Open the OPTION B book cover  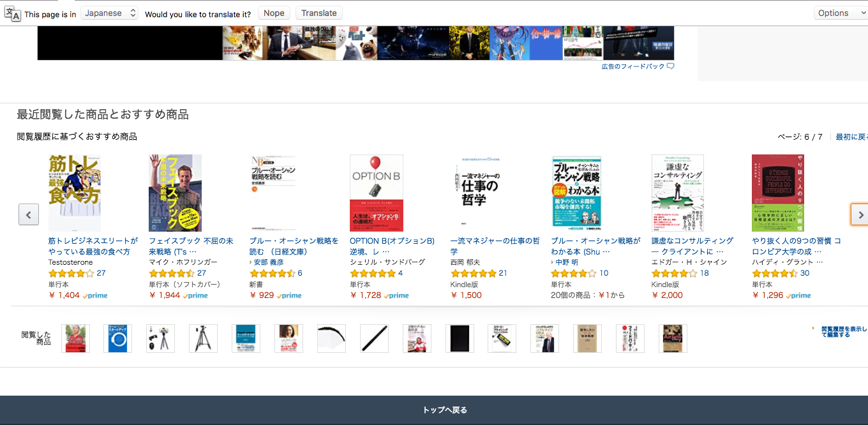click(377, 193)
